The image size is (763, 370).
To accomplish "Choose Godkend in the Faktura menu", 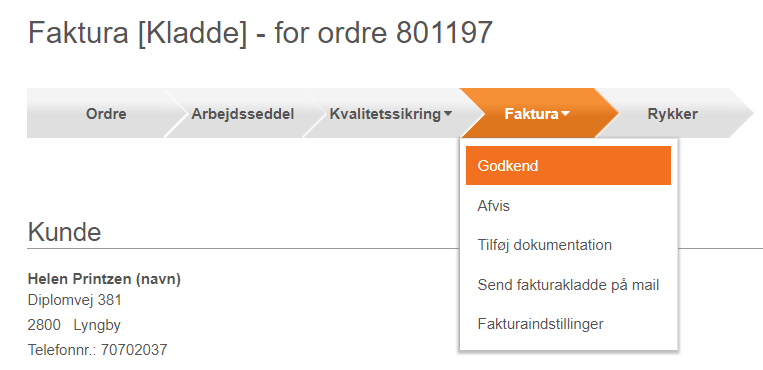I will tap(568, 166).
